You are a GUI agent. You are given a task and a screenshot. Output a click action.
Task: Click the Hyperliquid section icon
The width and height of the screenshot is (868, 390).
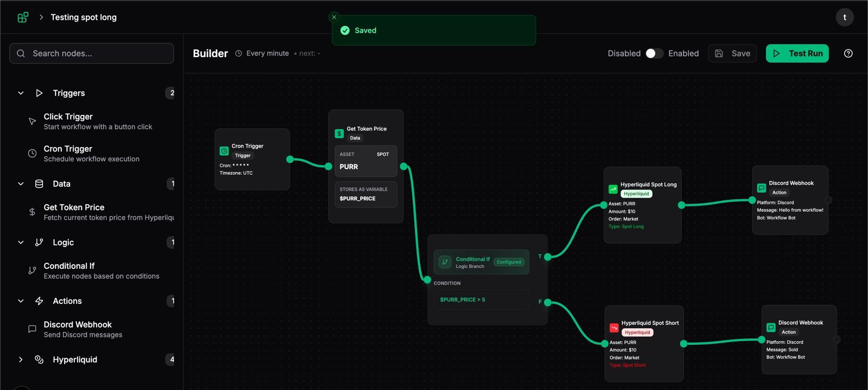pos(39,360)
